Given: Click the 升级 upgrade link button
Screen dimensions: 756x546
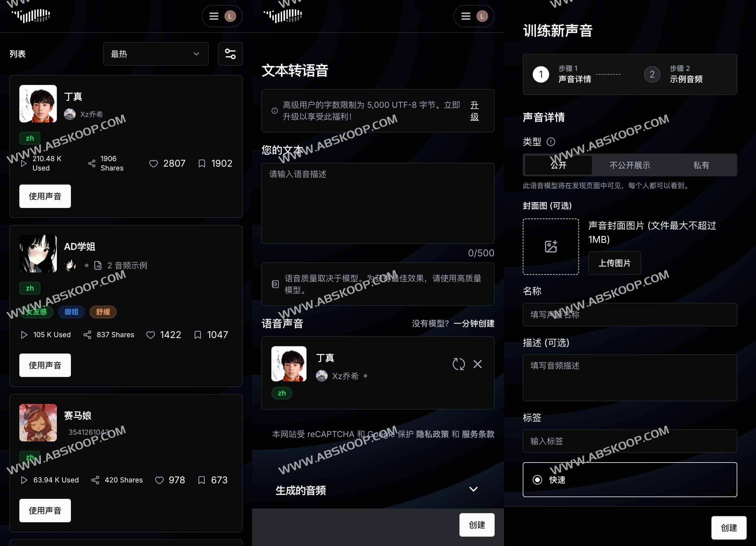Looking at the screenshot, I should click(476, 111).
